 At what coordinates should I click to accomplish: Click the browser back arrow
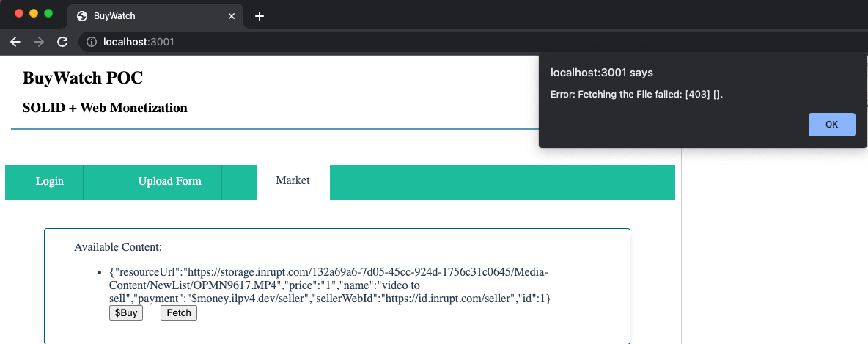[15, 42]
